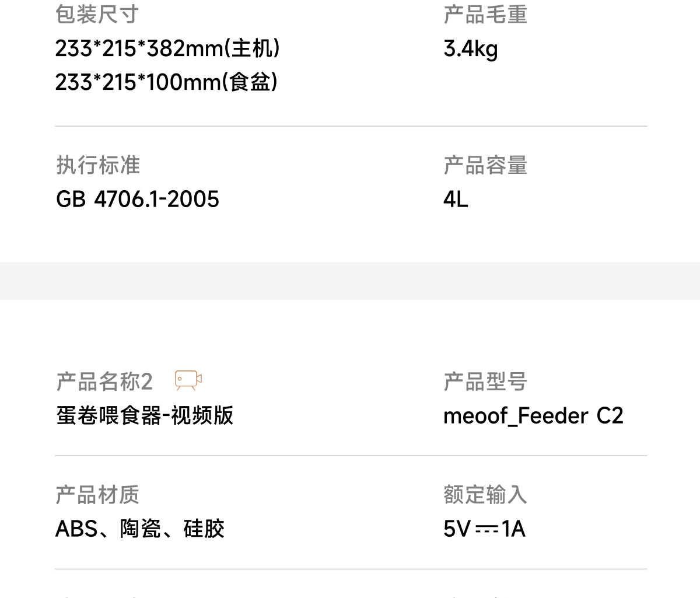Click the 额定输入 heading
The width and height of the screenshot is (700, 598).
pos(485,495)
